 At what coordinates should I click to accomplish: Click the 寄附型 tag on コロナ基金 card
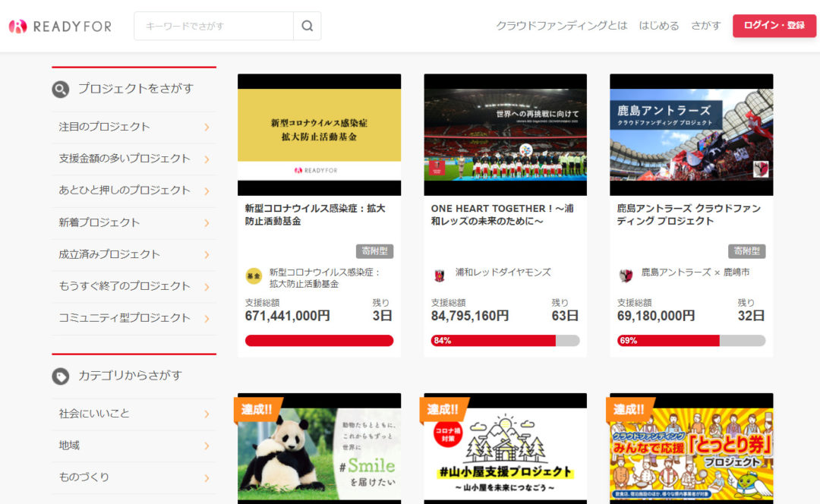click(x=375, y=251)
